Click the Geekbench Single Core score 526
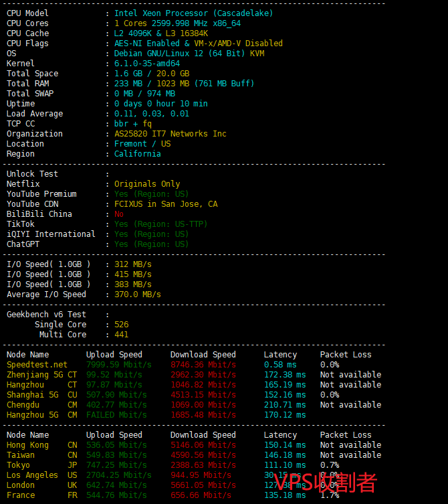The height and width of the screenshot is (504, 448). (121, 325)
